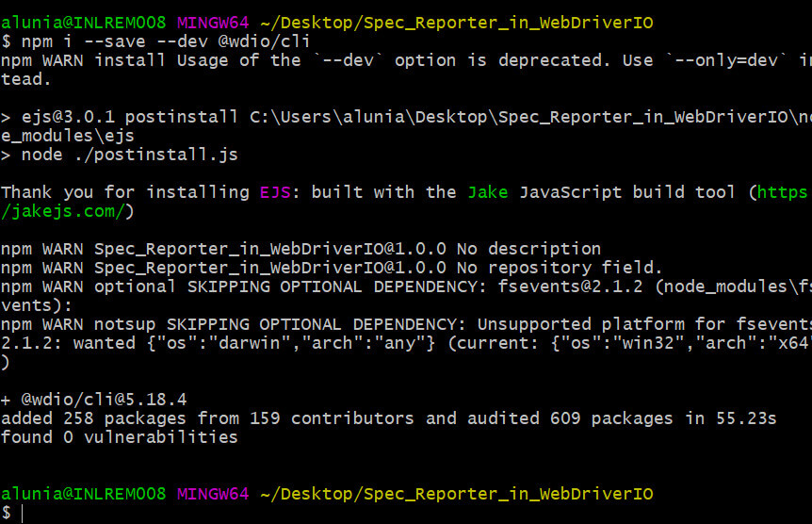The image size is (812, 524).
Task: Click the 'No description' warning line
Action: [x=300, y=249]
